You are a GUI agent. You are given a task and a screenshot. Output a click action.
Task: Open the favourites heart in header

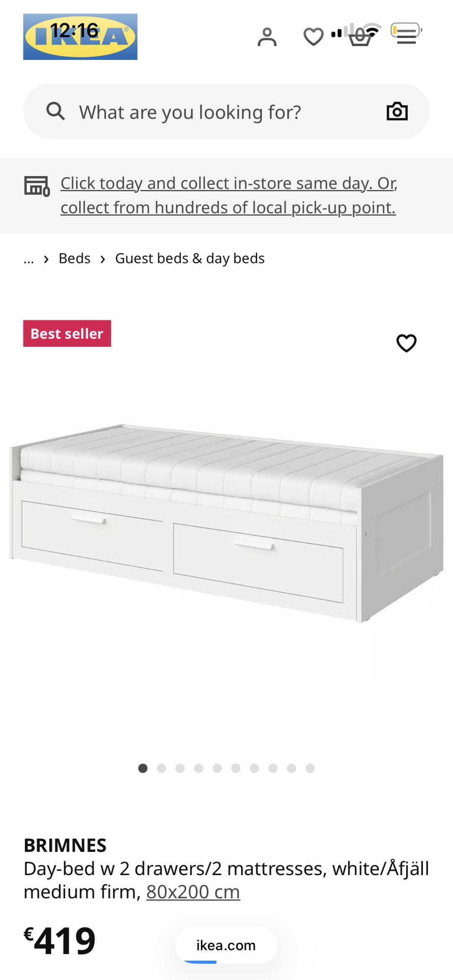[x=313, y=37]
